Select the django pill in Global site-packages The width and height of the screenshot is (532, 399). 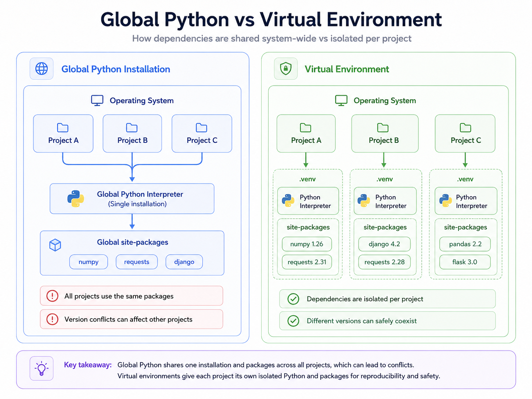pyautogui.click(x=184, y=262)
